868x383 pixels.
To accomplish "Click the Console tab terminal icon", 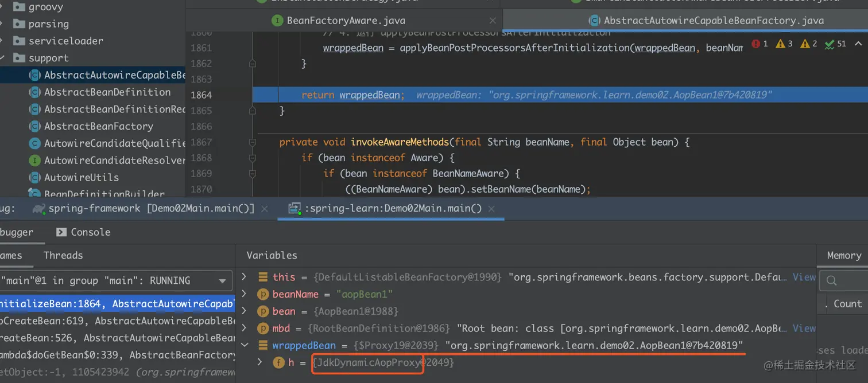I will (x=61, y=232).
